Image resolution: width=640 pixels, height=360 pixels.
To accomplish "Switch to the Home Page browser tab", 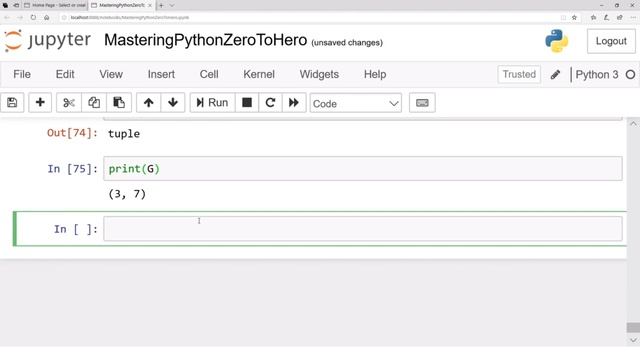I will tap(55, 5).
